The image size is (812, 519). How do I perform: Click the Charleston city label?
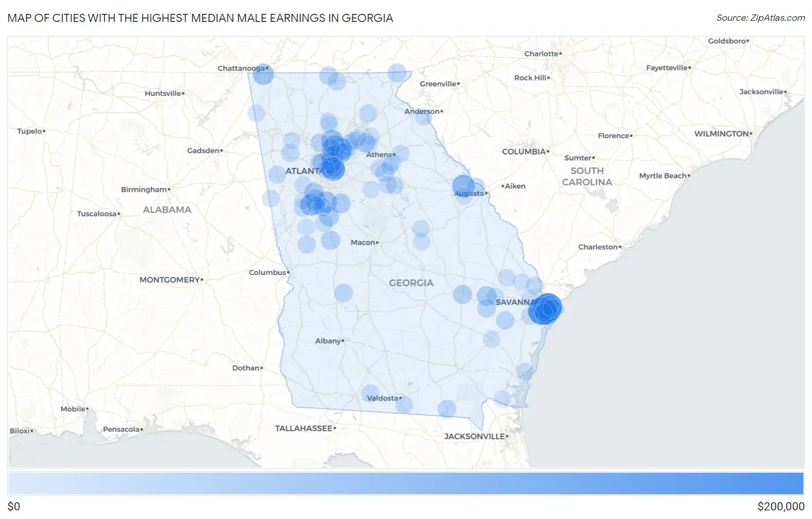pyautogui.click(x=598, y=247)
